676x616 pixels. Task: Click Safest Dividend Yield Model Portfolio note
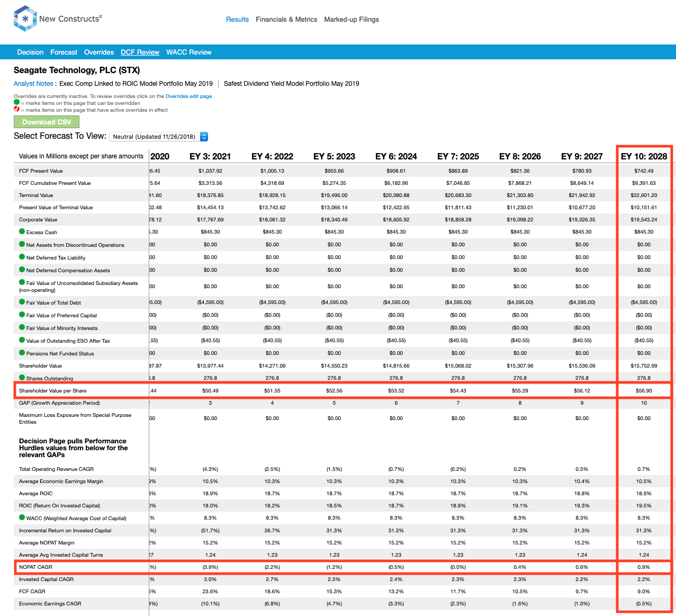click(292, 84)
